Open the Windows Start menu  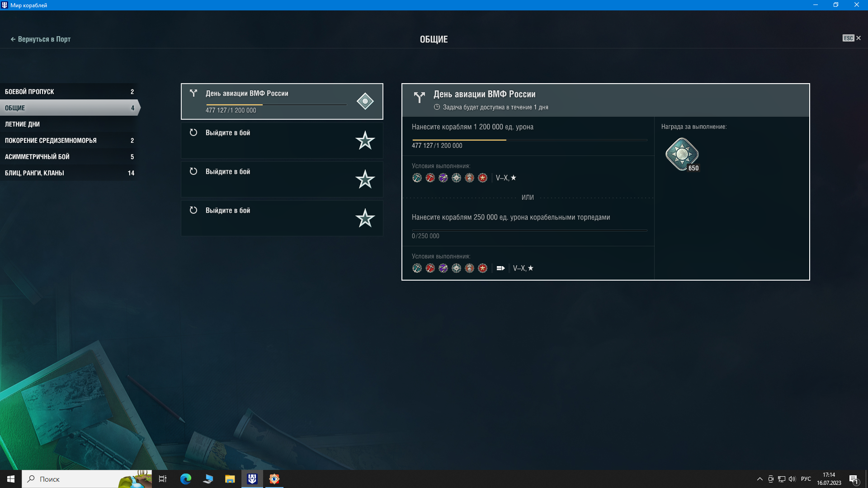click(11, 479)
